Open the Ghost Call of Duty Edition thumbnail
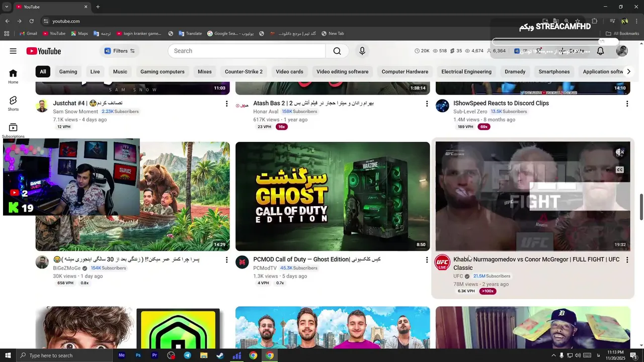This screenshot has height=362, width=644. click(x=333, y=196)
